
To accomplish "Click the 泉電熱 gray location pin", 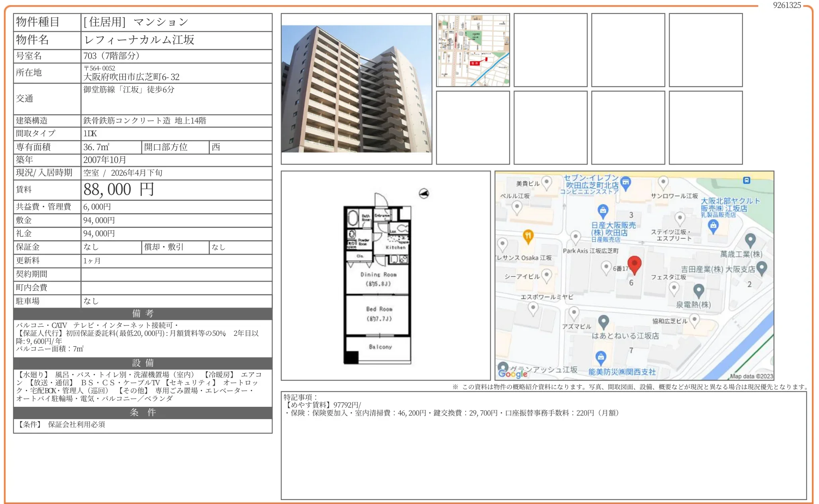I will 699,290.
